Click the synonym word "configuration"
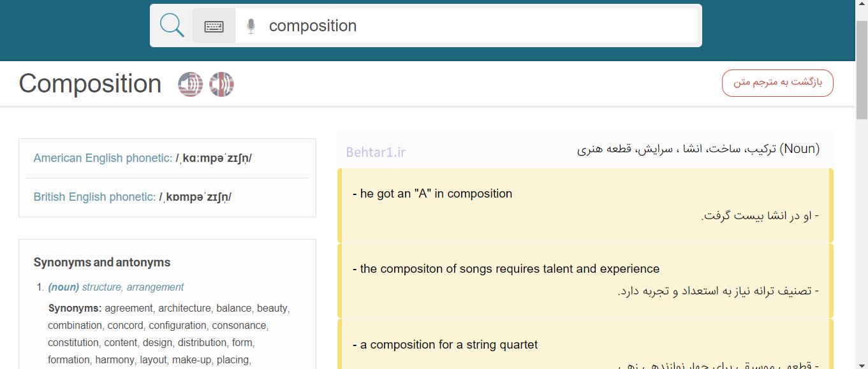 click(x=178, y=326)
